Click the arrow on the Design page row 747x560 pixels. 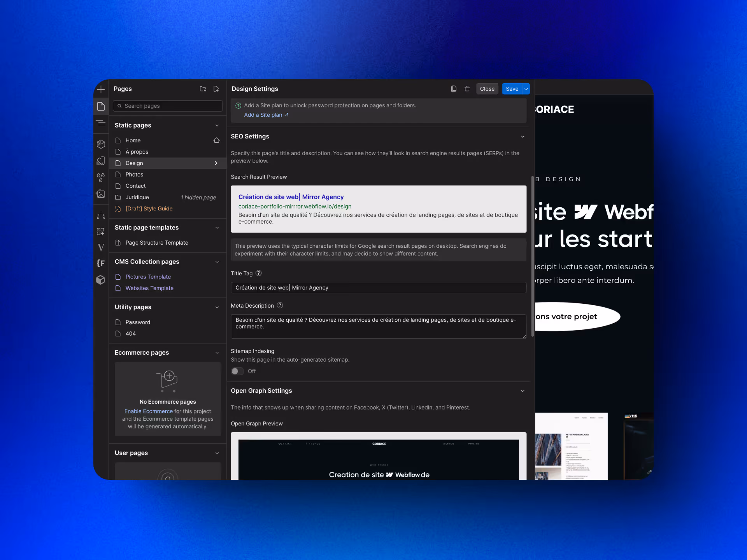216,163
